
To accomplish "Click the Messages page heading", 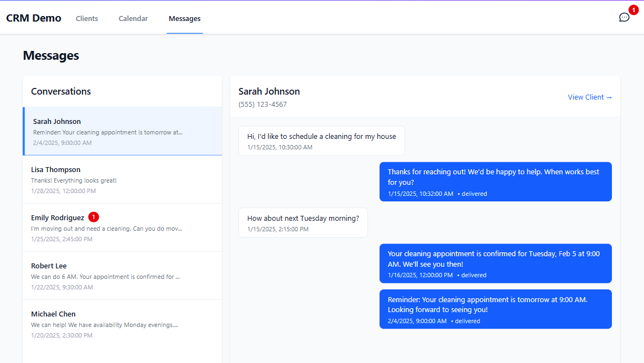I will click(x=50, y=55).
